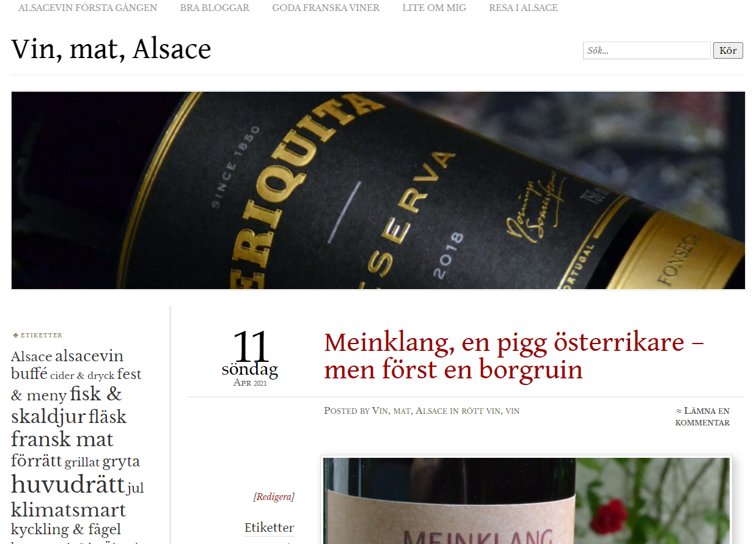Open the Lite om mig page
Viewport: 756px width, 544px height.
coord(434,8)
